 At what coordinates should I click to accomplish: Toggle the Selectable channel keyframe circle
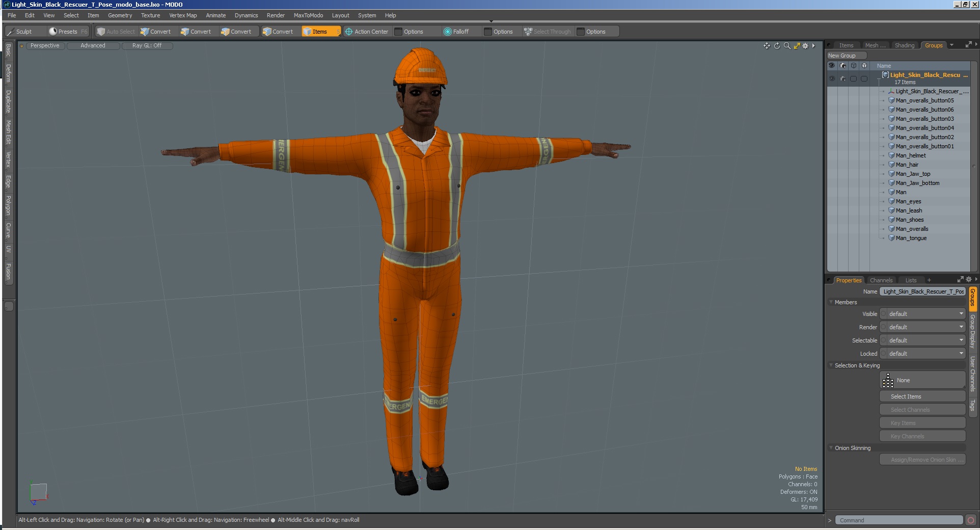click(884, 340)
